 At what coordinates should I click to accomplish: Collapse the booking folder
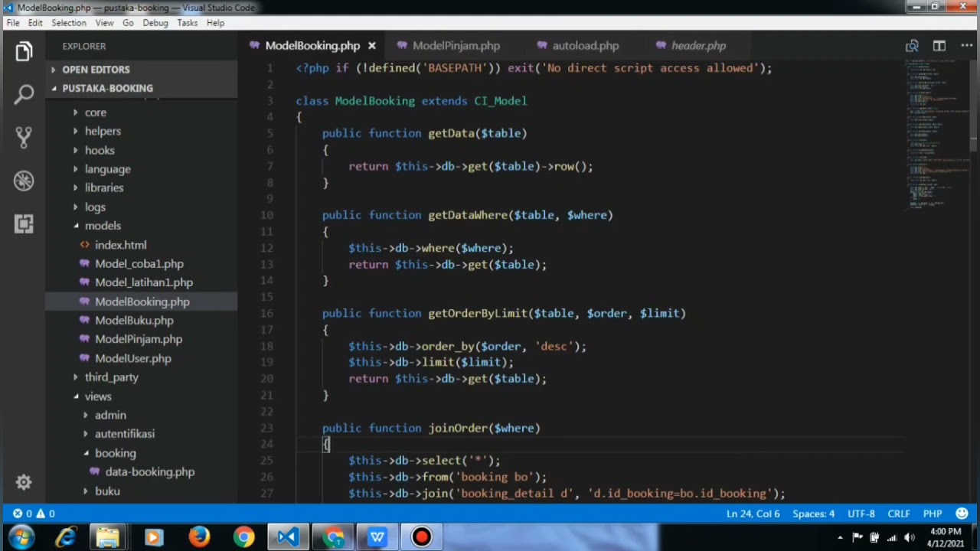(115, 453)
